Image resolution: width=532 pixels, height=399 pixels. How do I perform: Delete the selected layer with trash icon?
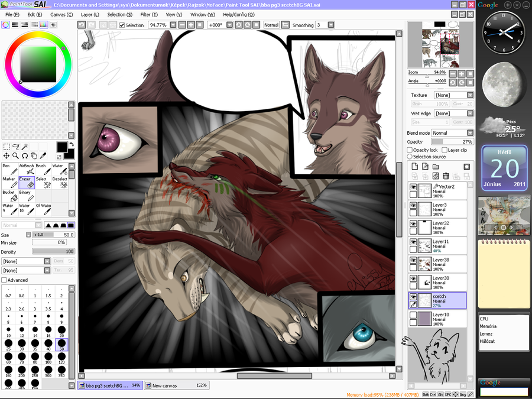446,176
